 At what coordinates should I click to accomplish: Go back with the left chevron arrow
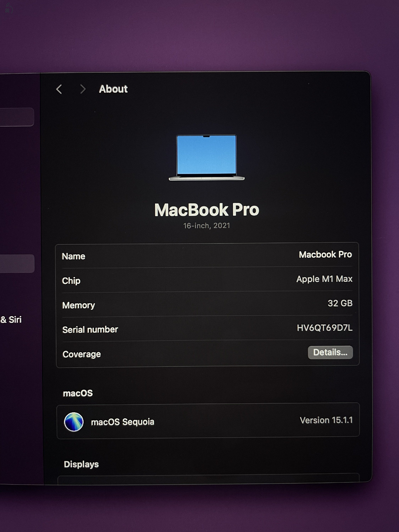tap(59, 89)
